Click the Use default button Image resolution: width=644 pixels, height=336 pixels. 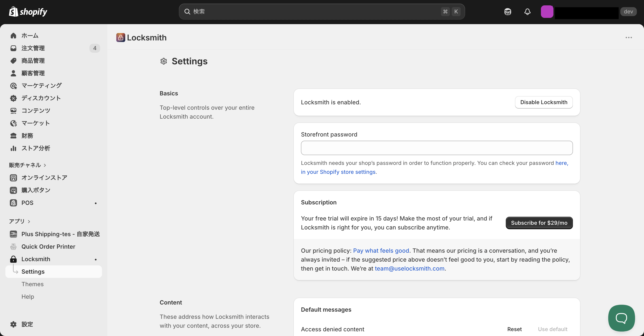553,329
